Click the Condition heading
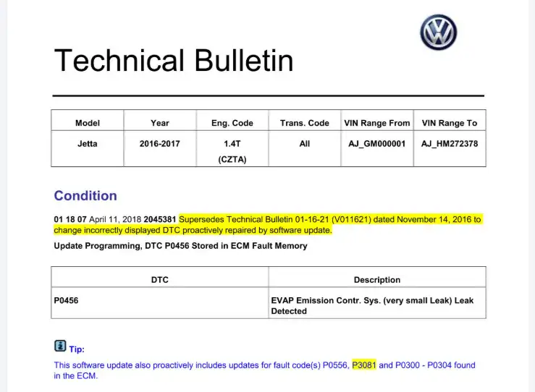Screen dimensions: 535x392 pyautogui.click(x=85, y=196)
